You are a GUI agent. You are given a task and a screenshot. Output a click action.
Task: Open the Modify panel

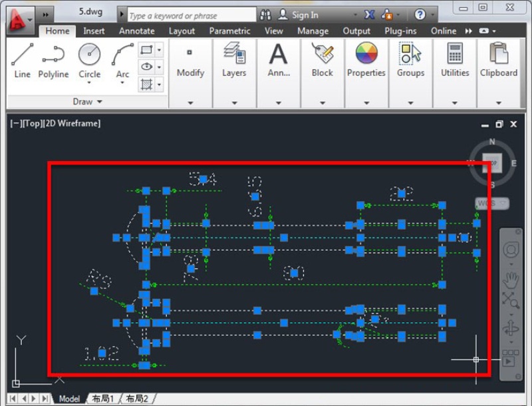pos(190,63)
